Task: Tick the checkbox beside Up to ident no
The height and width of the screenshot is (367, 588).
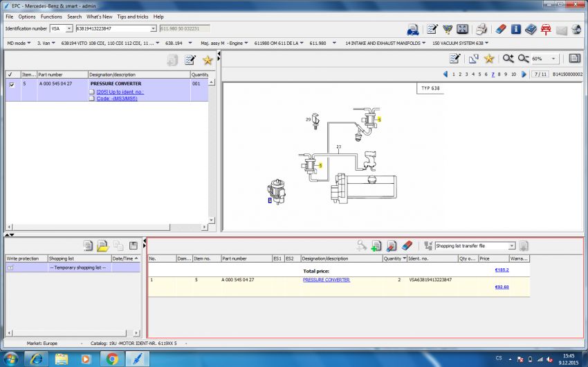Action: (92, 92)
